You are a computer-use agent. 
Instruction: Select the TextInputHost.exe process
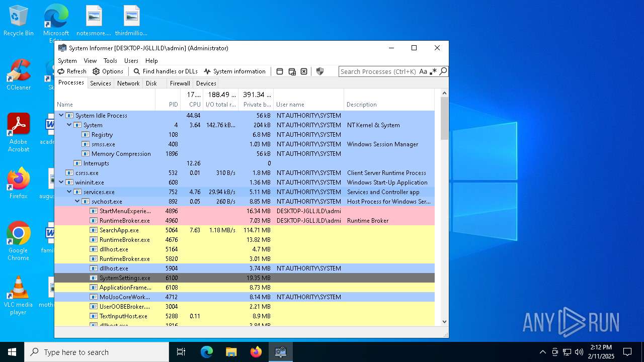click(x=245, y=316)
